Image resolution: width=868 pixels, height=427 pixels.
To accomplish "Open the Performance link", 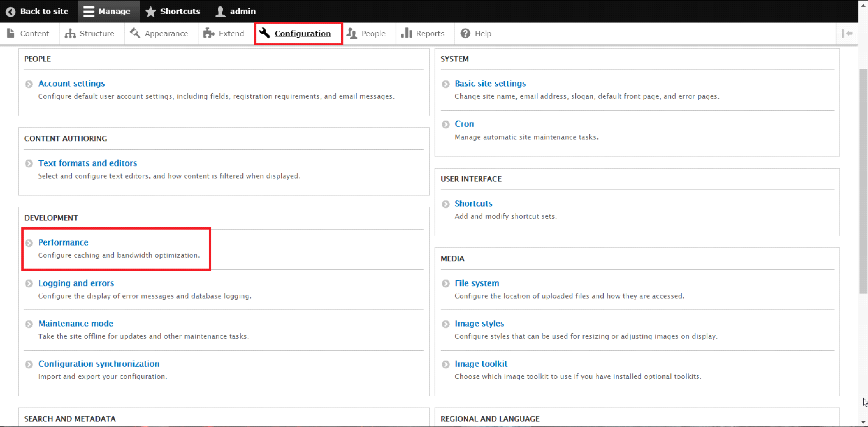I will click(x=63, y=242).
